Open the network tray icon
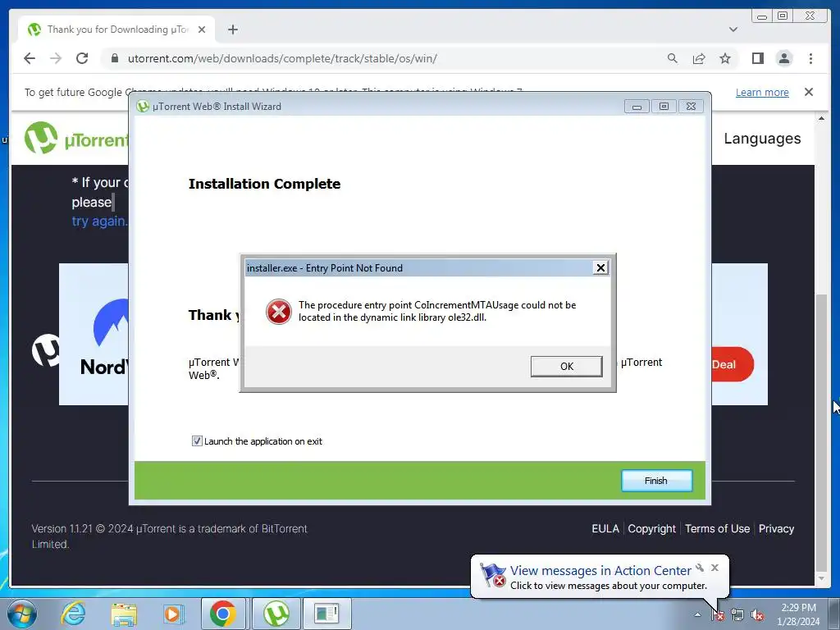Image resolution: width=840 pixels, height=630 pixels. point(737,614)
